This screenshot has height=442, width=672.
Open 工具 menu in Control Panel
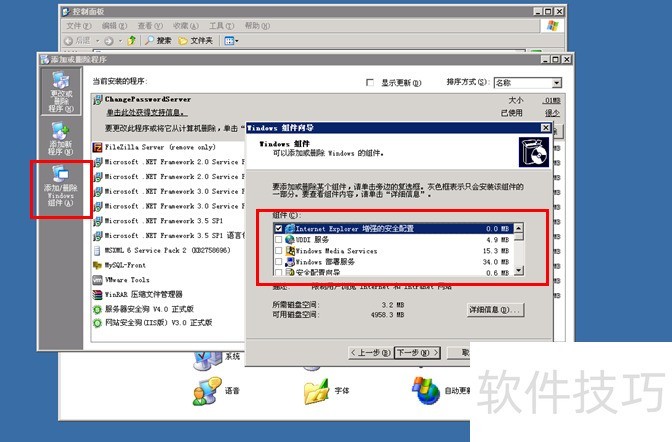click(222, 26)
